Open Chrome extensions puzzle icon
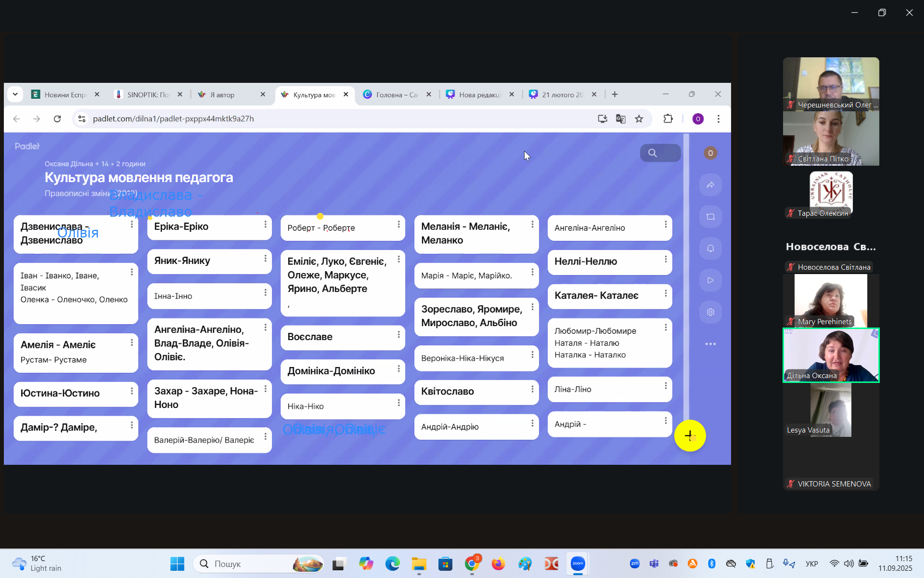This screenshot has height=578, width=924. (668, 119)
